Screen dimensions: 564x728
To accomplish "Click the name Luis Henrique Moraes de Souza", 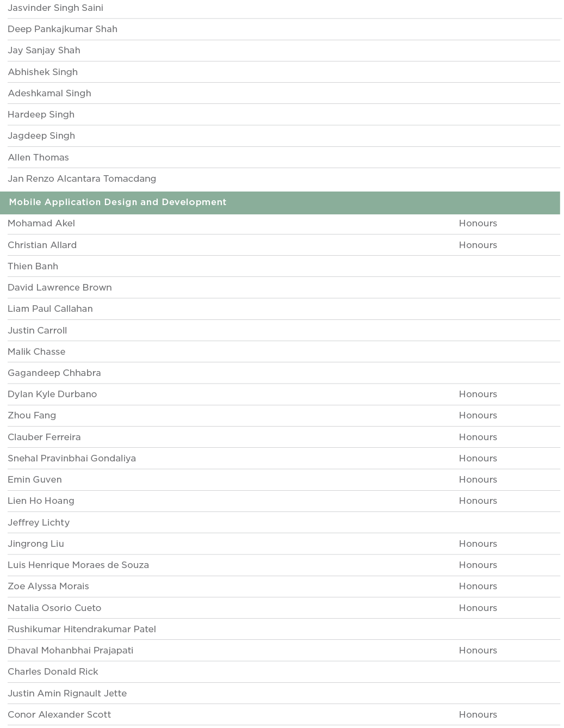I will point(78,565).
